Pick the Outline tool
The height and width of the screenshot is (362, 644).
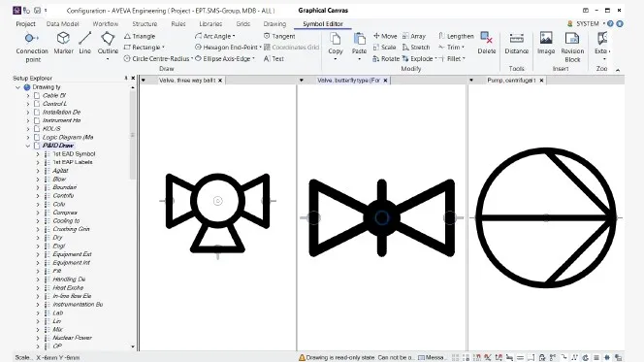tap(108, 43)
